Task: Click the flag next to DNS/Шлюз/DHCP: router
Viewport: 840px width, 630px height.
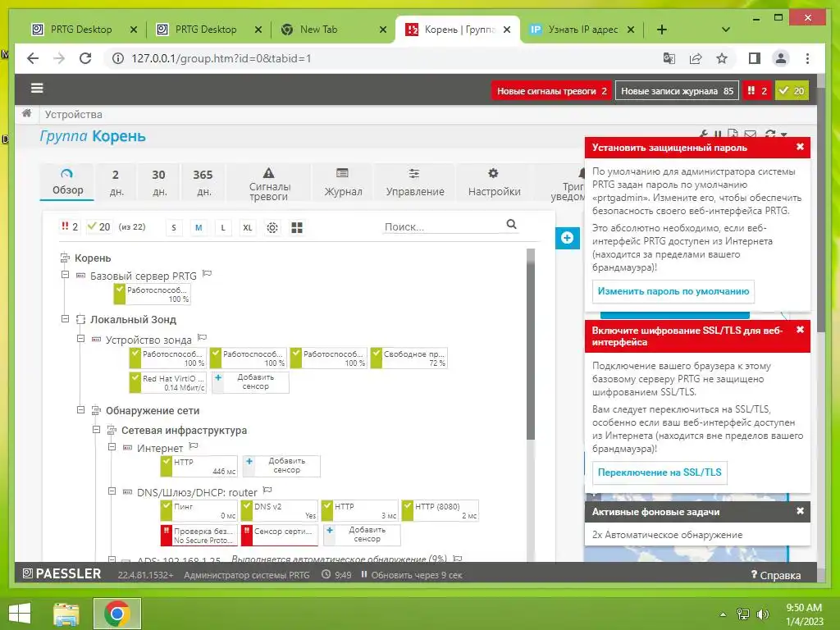Action: (x=267, y=491)
